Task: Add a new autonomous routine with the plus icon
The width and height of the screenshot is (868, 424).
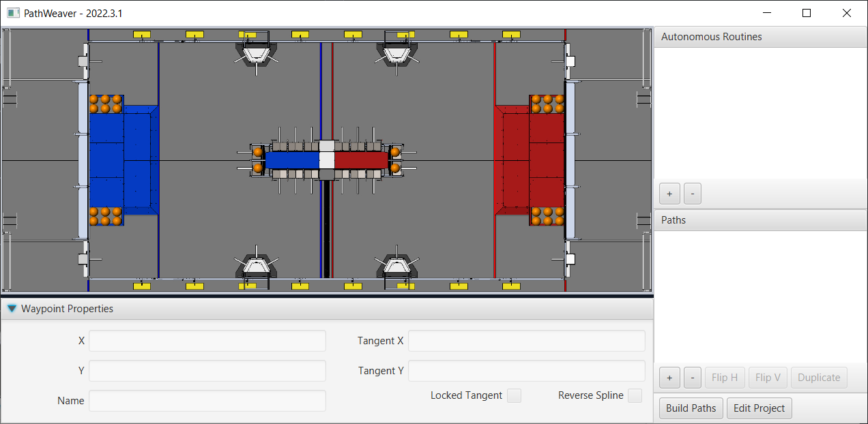Action: [669, 194]
